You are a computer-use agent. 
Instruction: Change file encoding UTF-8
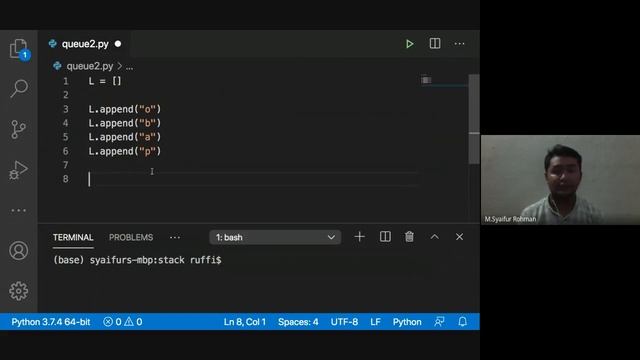[x=344, y=322]
